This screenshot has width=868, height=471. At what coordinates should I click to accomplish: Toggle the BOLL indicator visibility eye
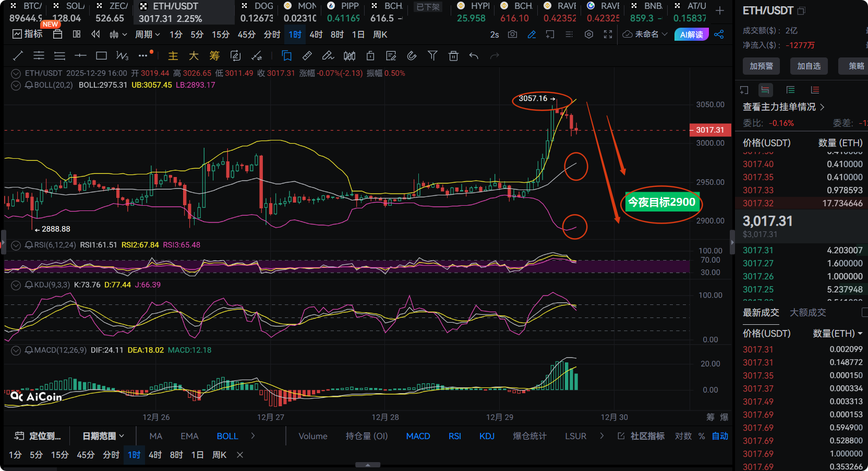coord(16,85)
